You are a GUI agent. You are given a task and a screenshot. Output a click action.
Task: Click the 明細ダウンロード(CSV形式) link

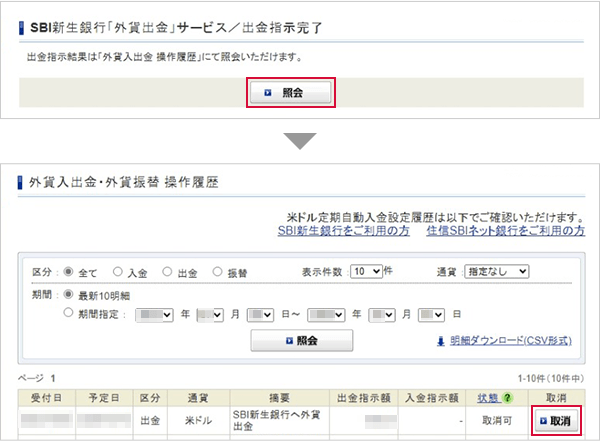(511, 341)
